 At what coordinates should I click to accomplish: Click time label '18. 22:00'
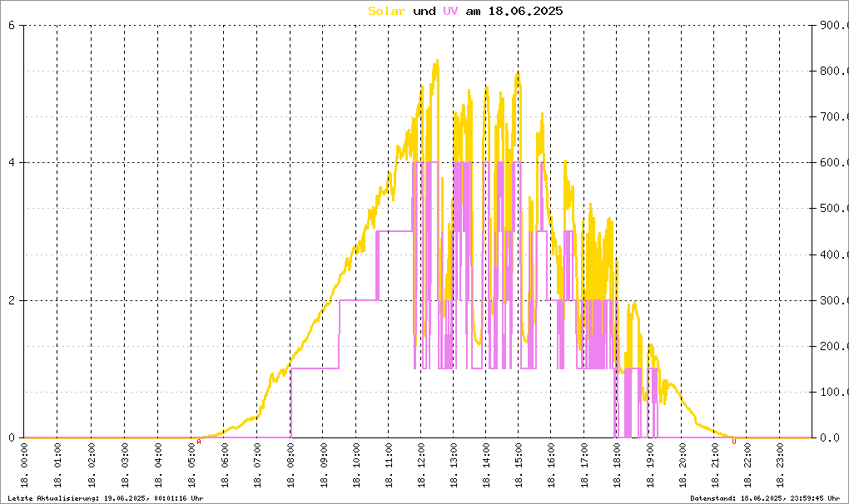747,466
